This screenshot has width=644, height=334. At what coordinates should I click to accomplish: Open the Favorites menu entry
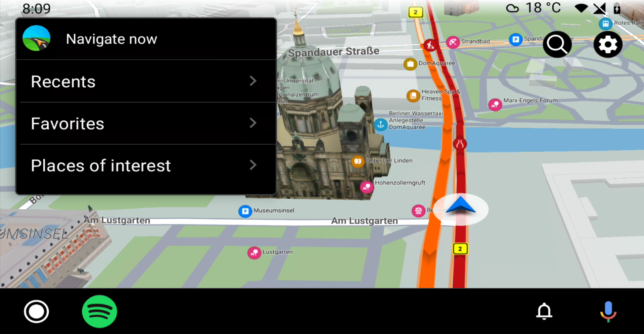tap(67, 124)
